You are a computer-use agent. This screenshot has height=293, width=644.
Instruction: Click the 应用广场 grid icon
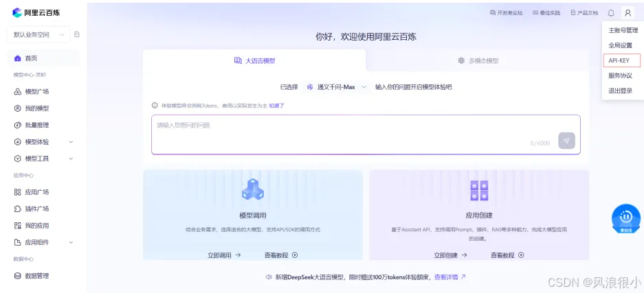tap(18, 192)
